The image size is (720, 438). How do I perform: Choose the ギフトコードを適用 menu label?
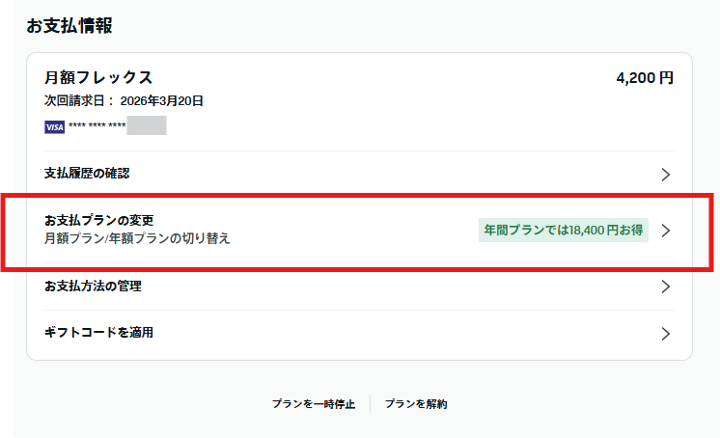tap(99, 333)
